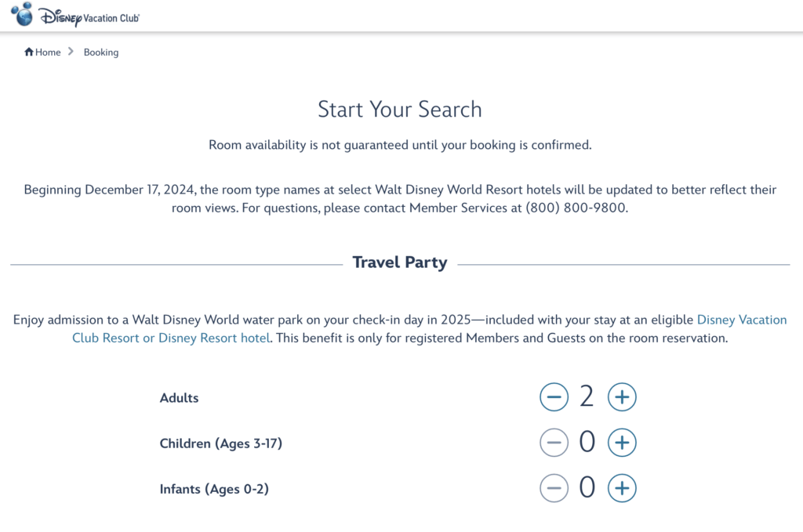Click the Children (Ages 3-17) label
803x532 pixels.
(x=220, y=443)
